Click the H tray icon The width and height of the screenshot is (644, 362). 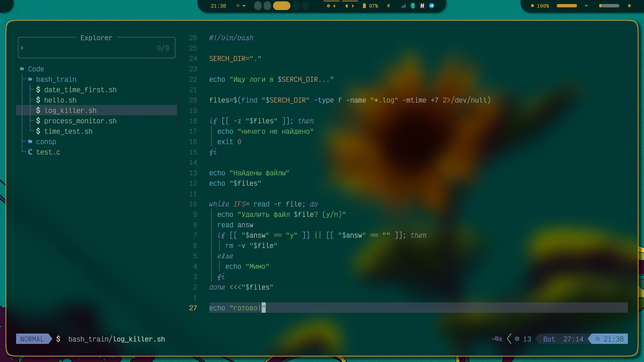[x=422, y=6]
